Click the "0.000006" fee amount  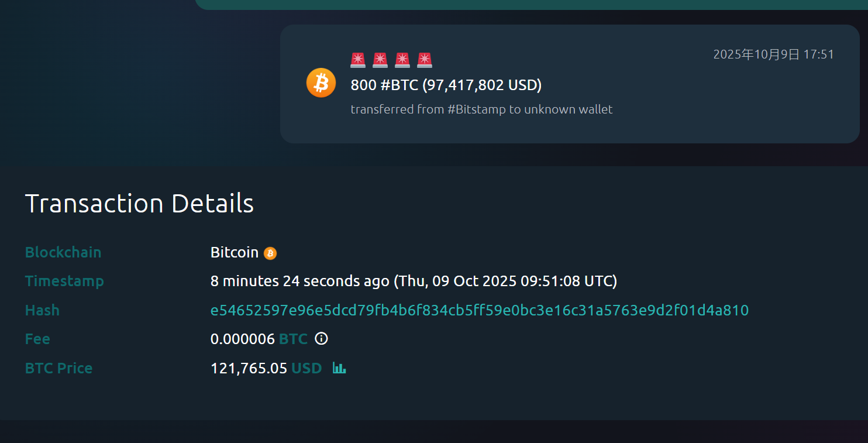[x=242, y=339]
